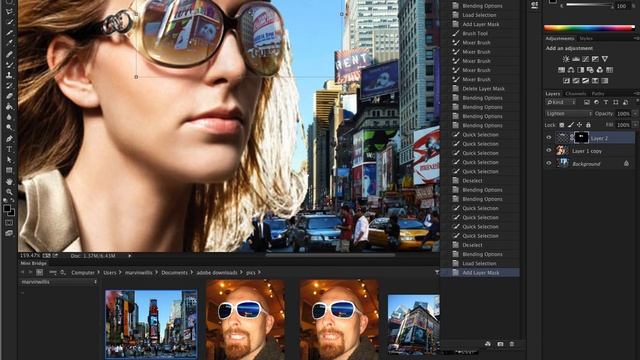The height and width of the screenshot is (360, 640).
Task: Select the Paint Bucket tool
Action: 9,107
